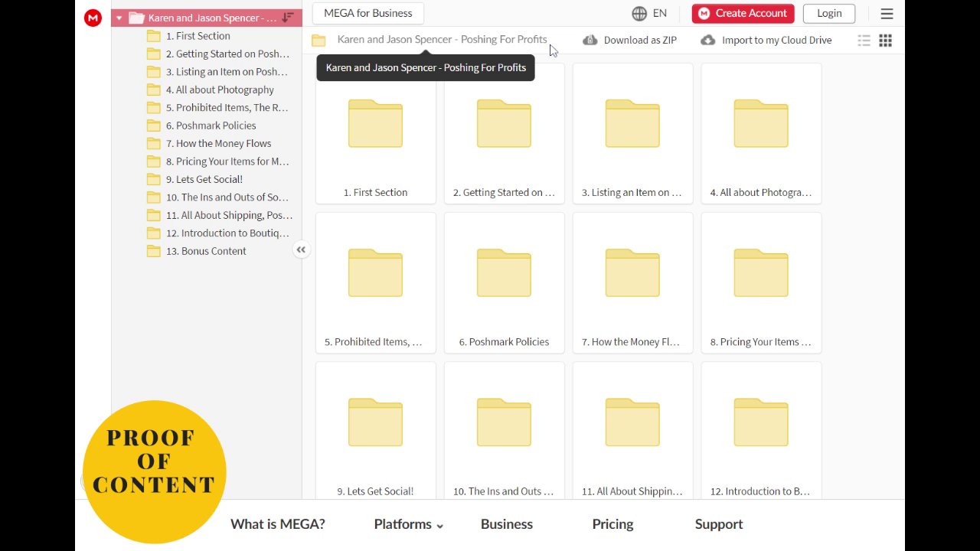This screenshot has width=980, height=551.
Task: Expand the Platforms footer dropdown
Action: (x=409, y=524)
